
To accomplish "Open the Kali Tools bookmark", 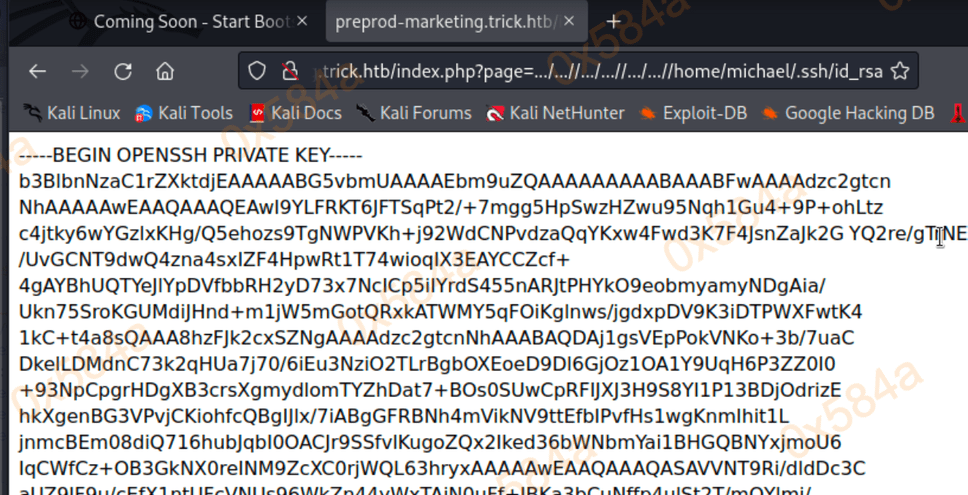I will point(183,113).
